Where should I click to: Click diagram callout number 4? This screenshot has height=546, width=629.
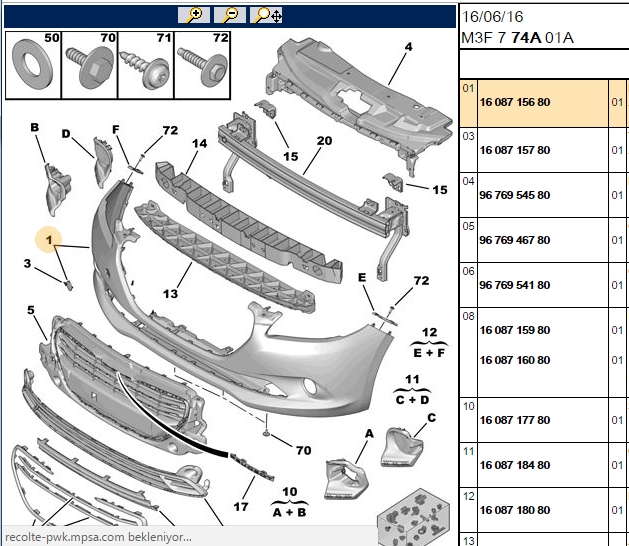[x=408, y=47]
